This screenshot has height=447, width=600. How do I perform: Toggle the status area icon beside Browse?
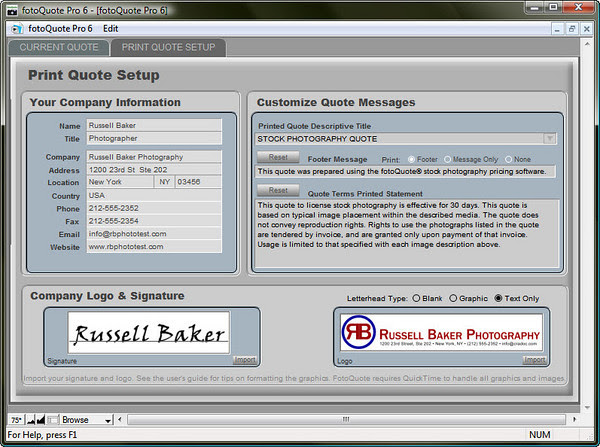point(53,420)
